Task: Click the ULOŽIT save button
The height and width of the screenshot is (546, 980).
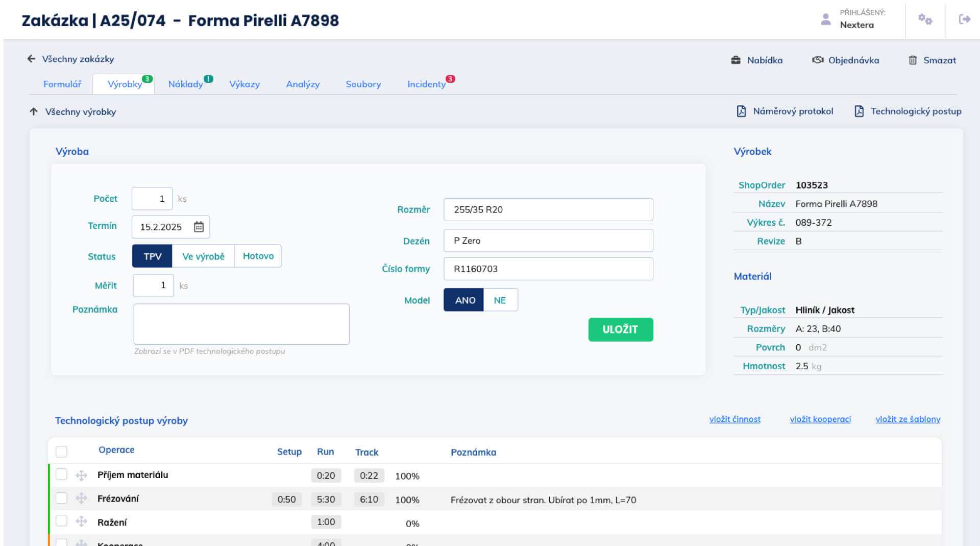Action: tap(621, 329)
